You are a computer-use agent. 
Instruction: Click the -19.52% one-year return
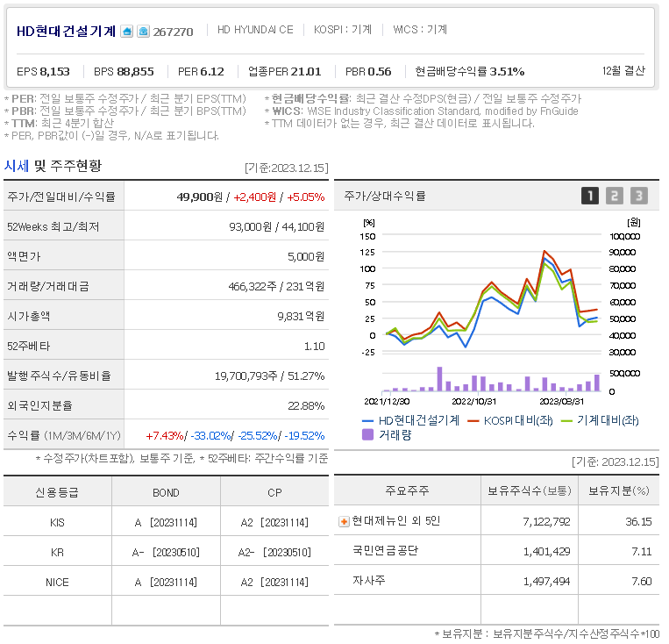click(304, 436)
